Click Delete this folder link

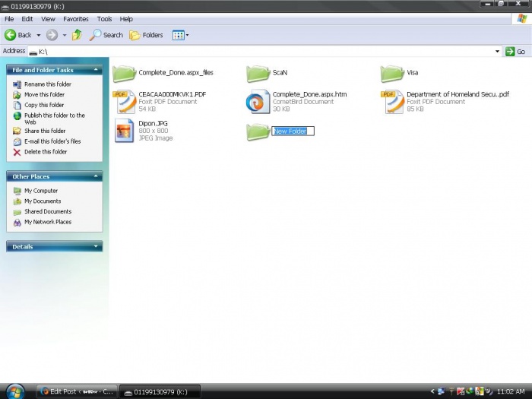click(46, 152)
